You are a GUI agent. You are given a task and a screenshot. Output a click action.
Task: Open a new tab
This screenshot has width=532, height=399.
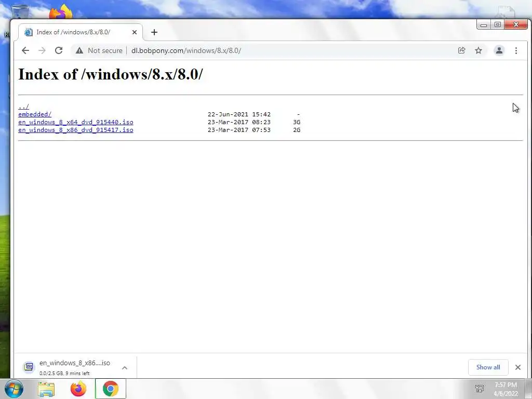click(x=154, y=32)
